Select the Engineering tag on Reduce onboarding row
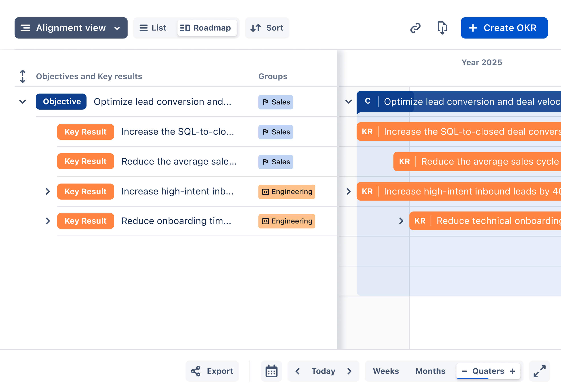 click(287, 221)
